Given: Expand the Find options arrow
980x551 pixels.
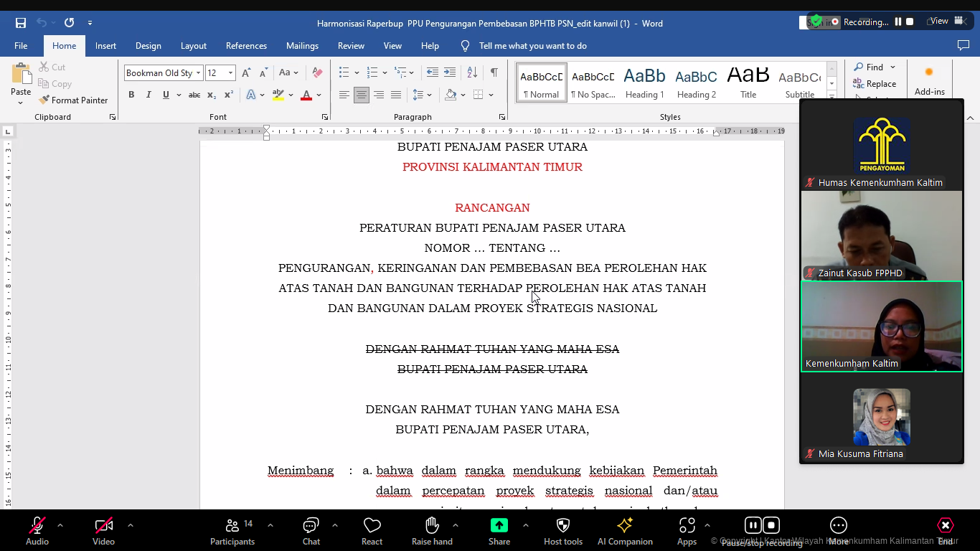Looking at the screenshot, I should (892, 67).
